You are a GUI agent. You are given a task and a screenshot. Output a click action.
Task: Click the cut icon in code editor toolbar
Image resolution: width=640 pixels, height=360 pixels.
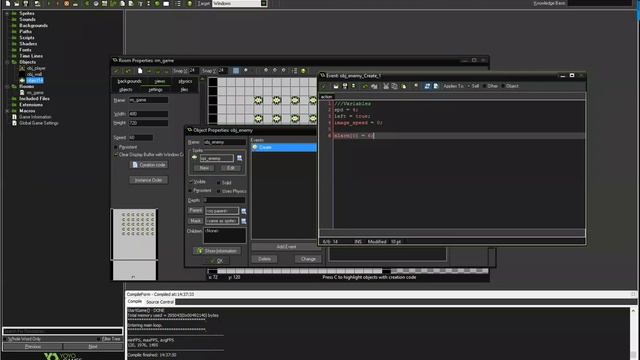[x=386, y=86]
